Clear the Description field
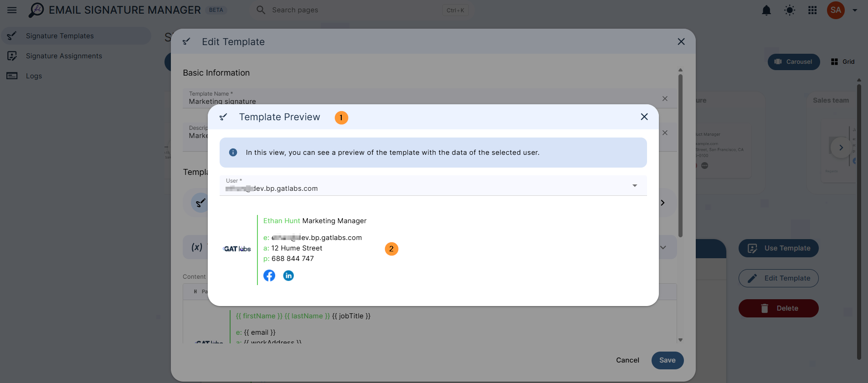 tap(665, 133)
